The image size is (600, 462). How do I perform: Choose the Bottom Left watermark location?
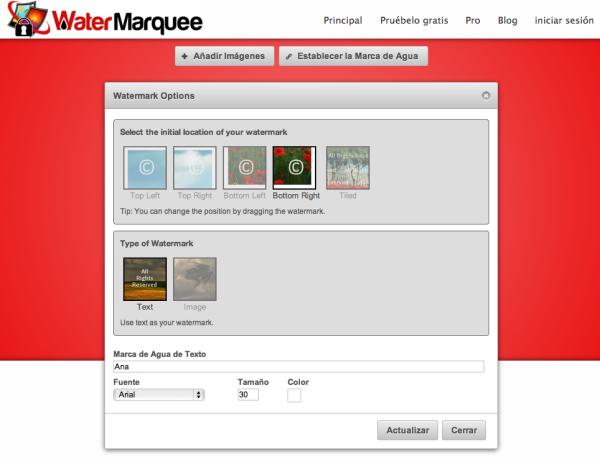(x=244, y=167)
